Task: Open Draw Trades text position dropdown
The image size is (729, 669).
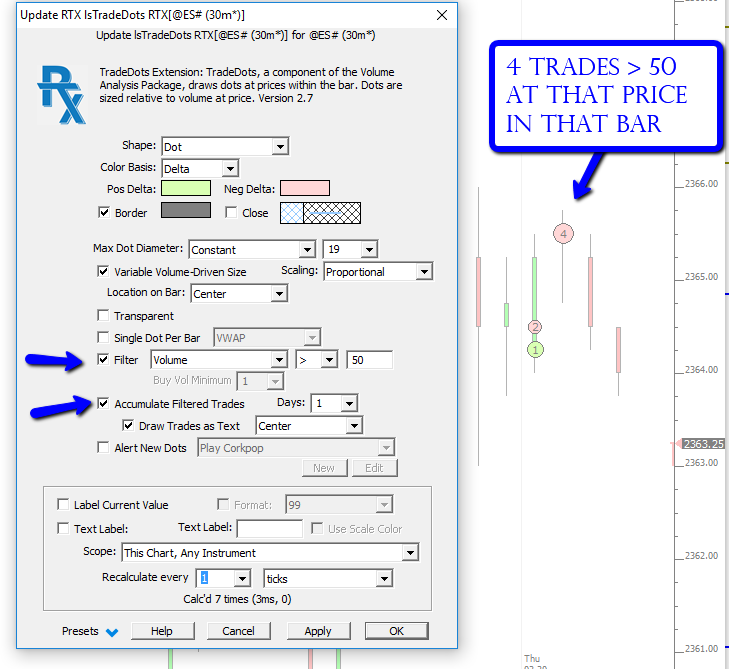Action: pos(309,426)
